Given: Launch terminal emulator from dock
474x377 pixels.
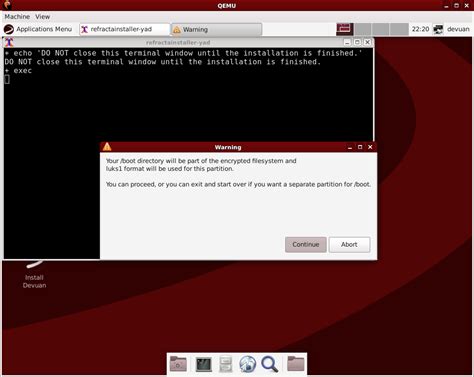Looking at the screenshot, I should point(203,364).
